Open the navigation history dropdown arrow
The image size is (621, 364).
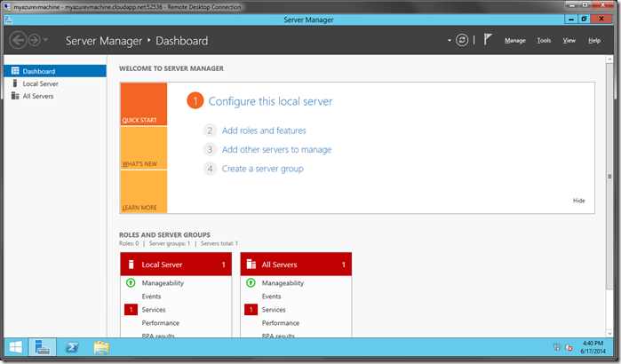click(x=45, y=40)
